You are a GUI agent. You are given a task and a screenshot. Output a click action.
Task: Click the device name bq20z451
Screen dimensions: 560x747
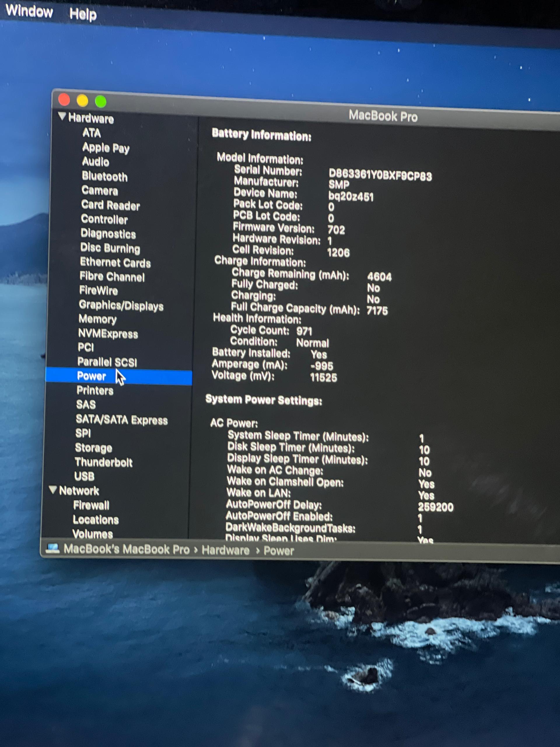pos(351,197)
